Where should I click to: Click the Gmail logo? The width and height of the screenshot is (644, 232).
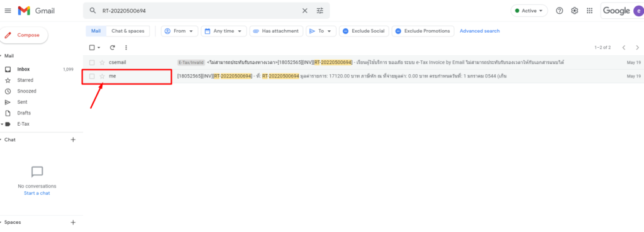tap(36, 11)
